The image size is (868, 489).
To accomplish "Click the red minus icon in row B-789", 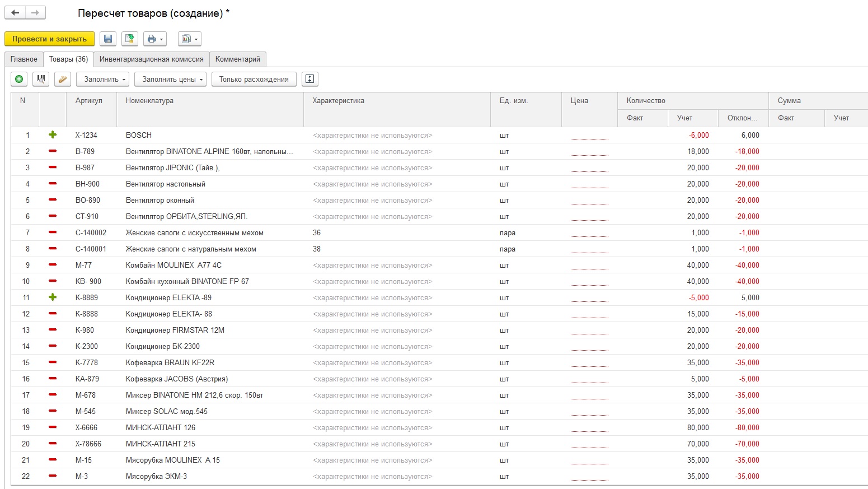I will coord(53,151).
